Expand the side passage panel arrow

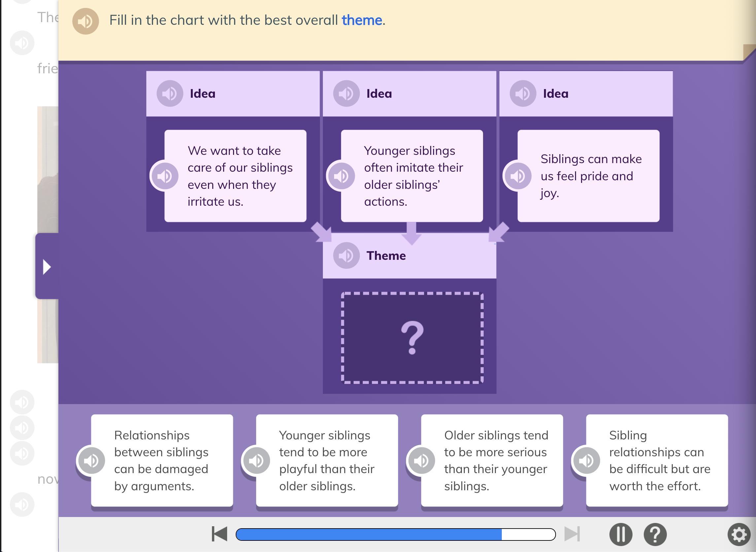47,267
